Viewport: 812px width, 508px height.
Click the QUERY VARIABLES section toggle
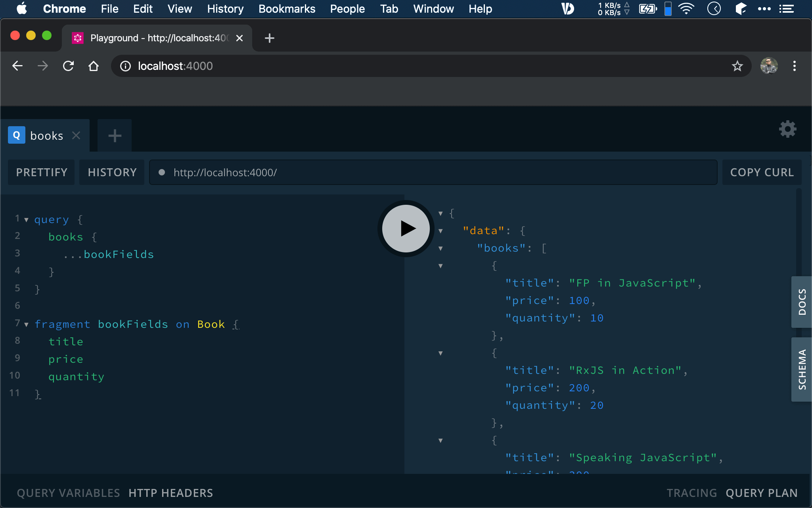click(x=68, y=492)
